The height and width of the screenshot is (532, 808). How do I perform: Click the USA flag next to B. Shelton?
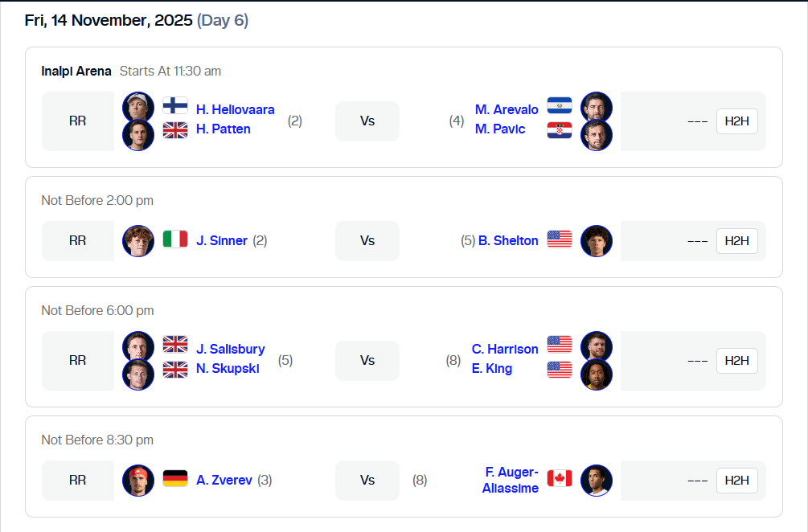[560, 240]
